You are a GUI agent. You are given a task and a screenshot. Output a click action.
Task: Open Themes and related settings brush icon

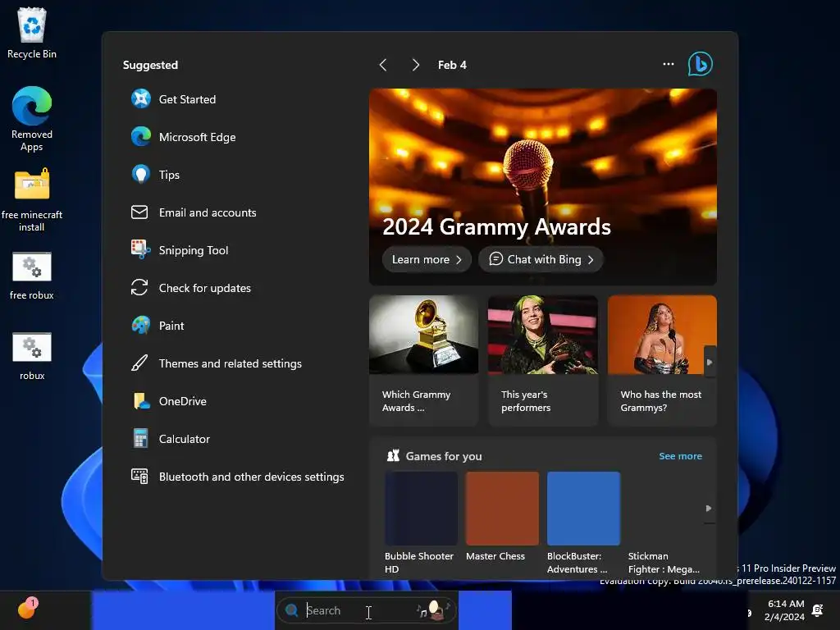(x=139, y=363)
